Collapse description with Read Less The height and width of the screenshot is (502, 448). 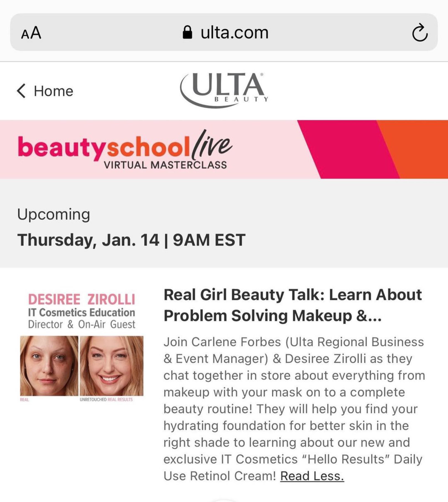point(312,476)
